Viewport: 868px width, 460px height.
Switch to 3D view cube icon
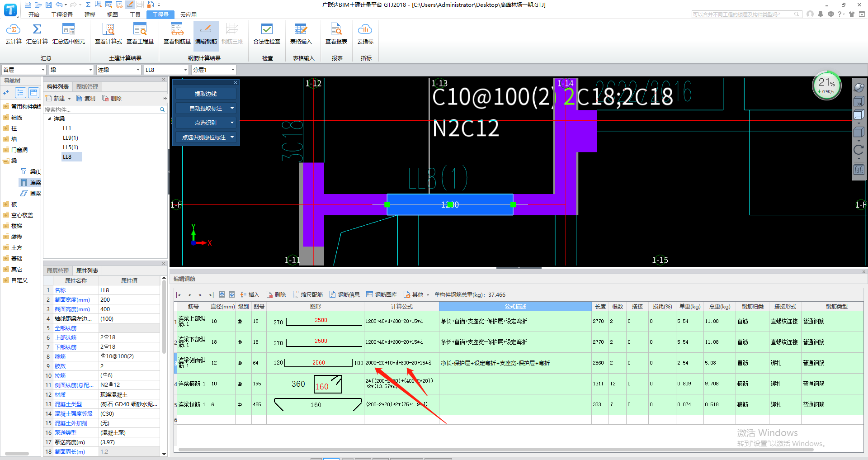coord(859,101)
